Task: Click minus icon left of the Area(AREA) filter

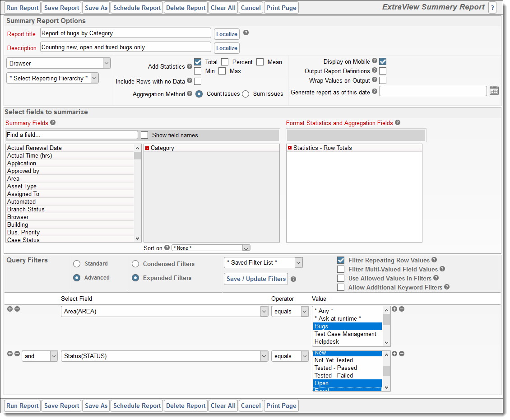Action: [17, 309]
